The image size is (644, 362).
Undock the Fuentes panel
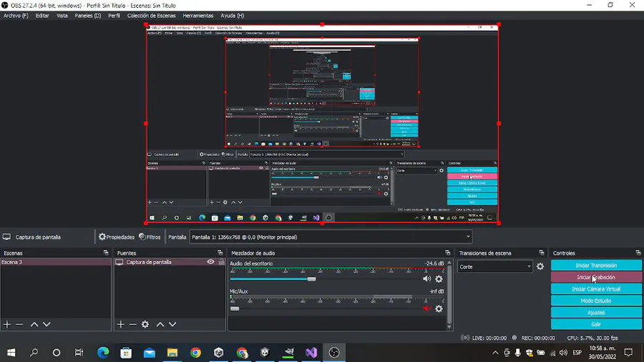(x=220, y=253)
